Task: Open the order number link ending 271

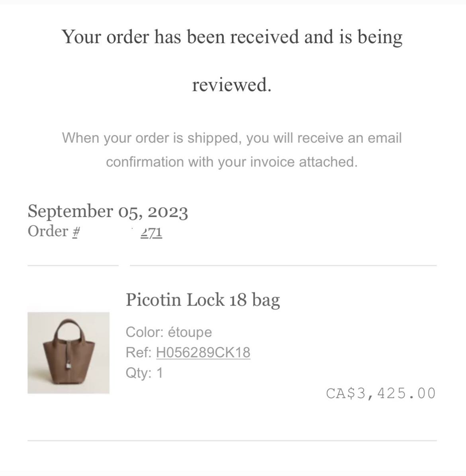Action: click(x=151, y=233)
